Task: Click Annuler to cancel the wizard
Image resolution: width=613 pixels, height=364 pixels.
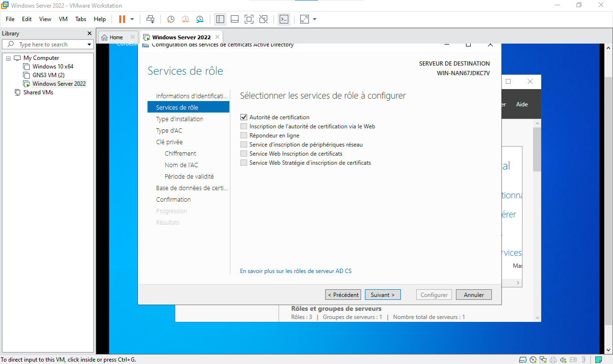Action: [474, 295]
